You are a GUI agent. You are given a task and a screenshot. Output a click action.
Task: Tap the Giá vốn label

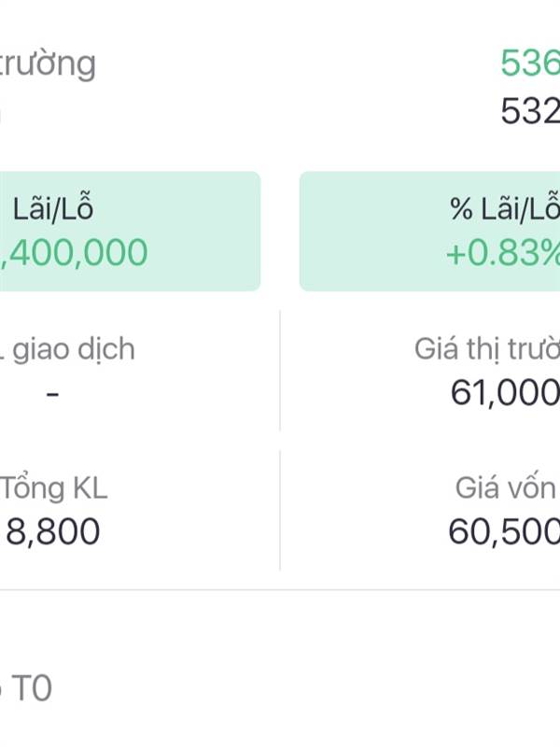[x=506, y=488]
